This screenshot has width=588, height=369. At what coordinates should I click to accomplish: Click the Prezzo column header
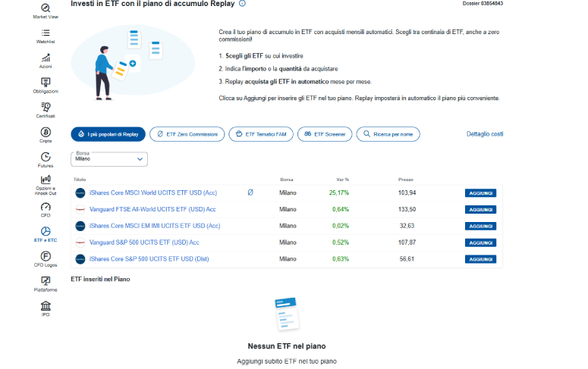(x=406, y=180)
